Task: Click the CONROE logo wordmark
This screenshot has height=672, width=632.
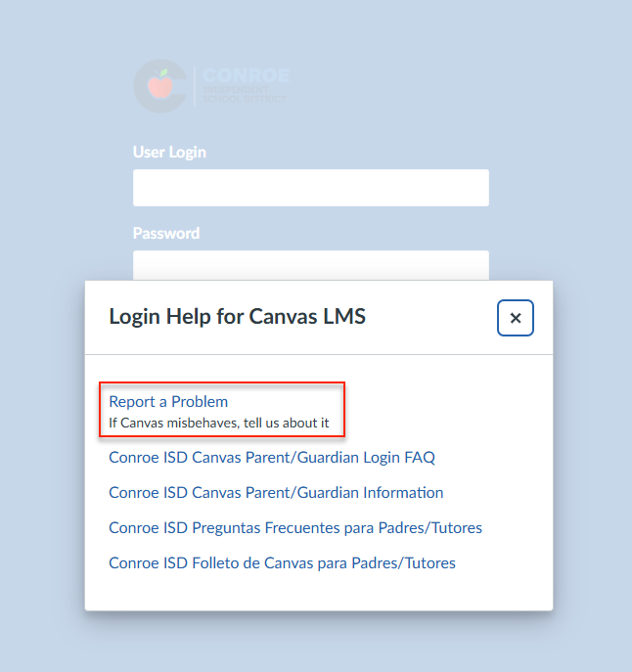Action: 246,75
